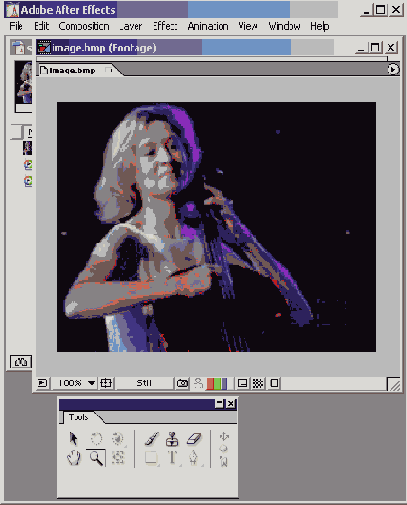The height and width of the screenshot is (505, 407).
Task: Click the Footage window's film icon
Action: coord(44,48)
